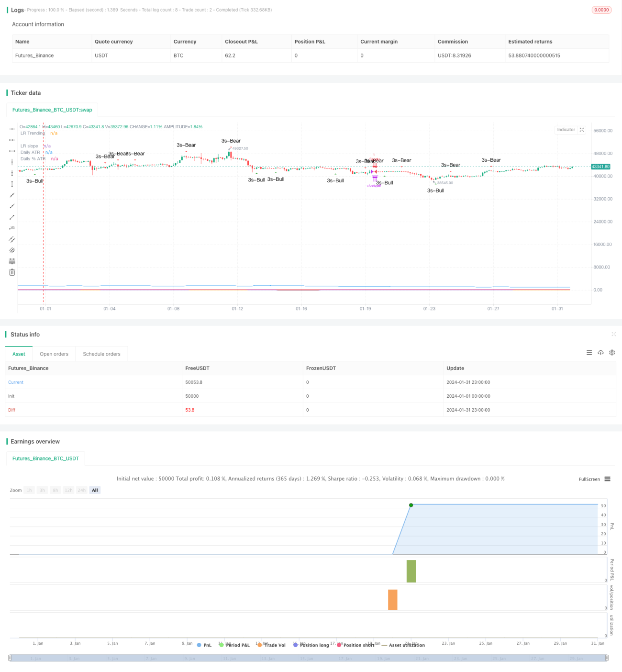Select the 1h zoom button

(x=29, y=490)
